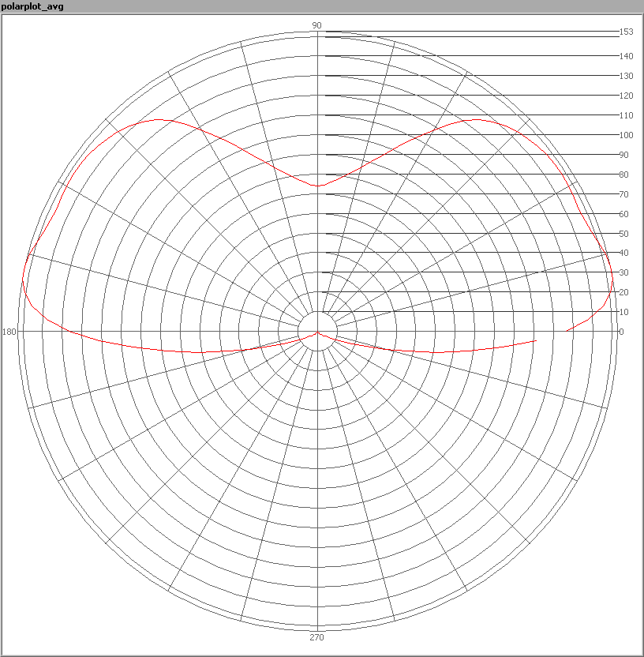Pick the 50 radial scale label
The image size is (644, 657).
tap(623, 234)
